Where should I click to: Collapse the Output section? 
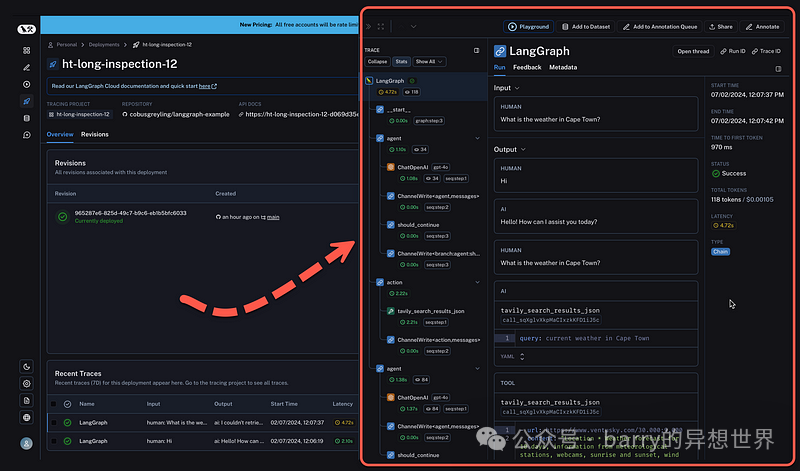pos(510,150)
